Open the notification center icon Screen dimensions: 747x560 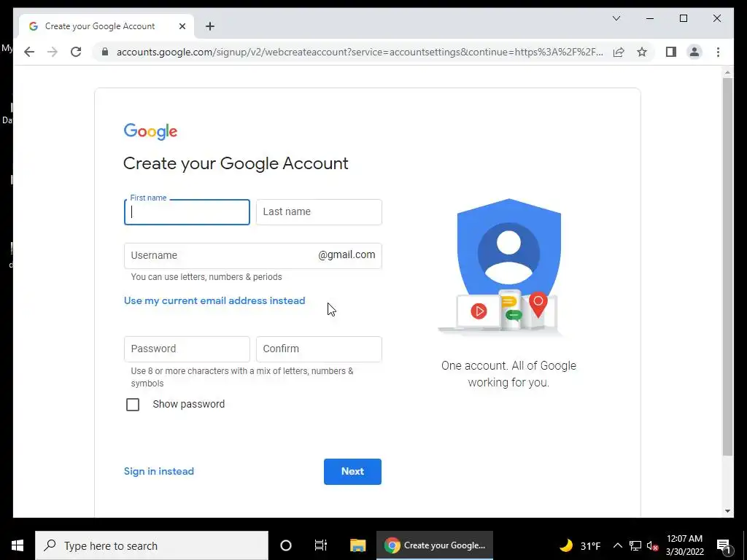(724, 545)
